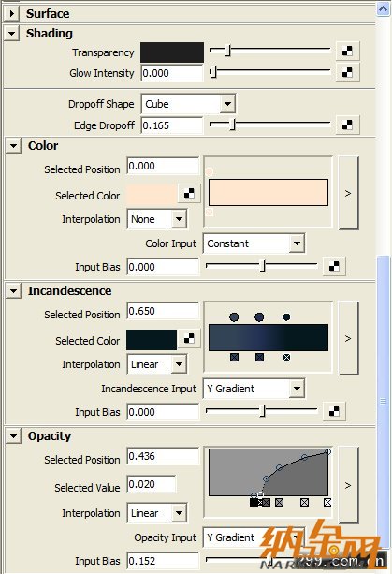Open the Incandescence Input Y Gradient dropdown
This screenshot has width=392, height=574.
(x=254, y=389)
